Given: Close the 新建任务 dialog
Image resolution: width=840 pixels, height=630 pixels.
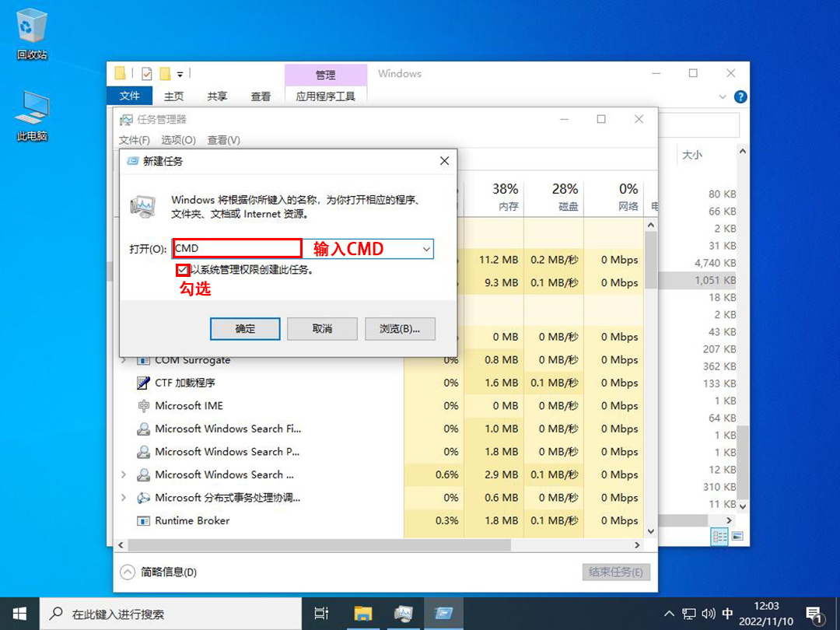Looking at the screenshot, I should coord(444,161).
